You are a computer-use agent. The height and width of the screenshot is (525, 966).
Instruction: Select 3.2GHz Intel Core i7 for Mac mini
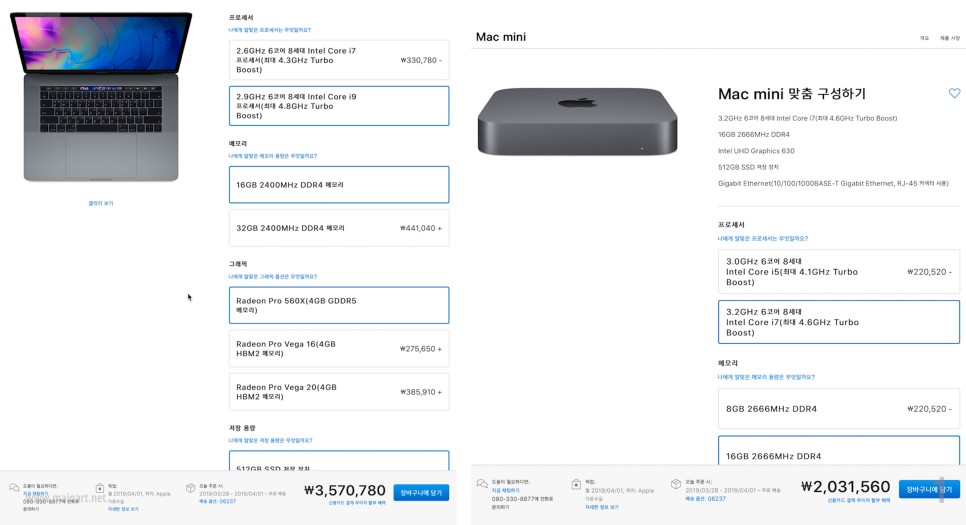click(838, 322)
